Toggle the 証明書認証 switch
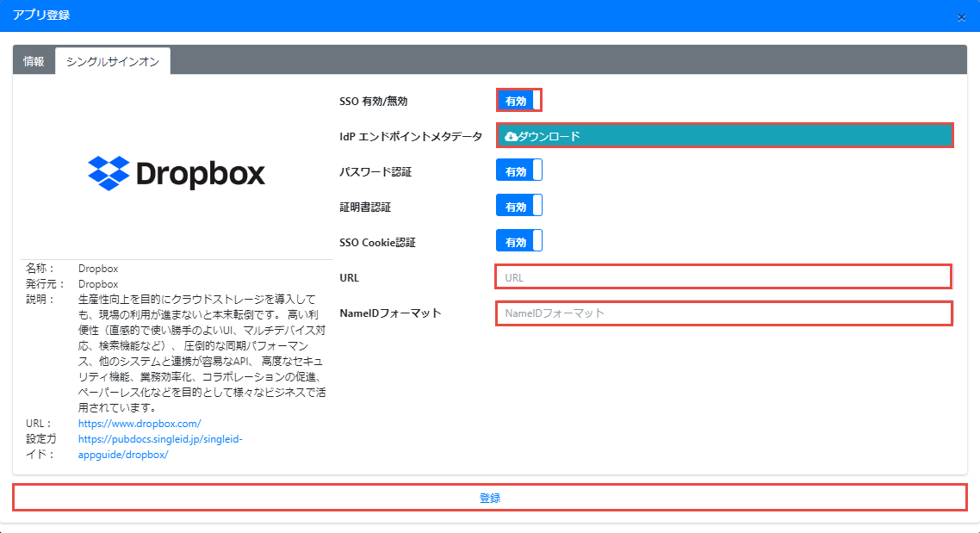Image resolution: width=980 pixels, height=533 pixels. [x=519, y=207]
